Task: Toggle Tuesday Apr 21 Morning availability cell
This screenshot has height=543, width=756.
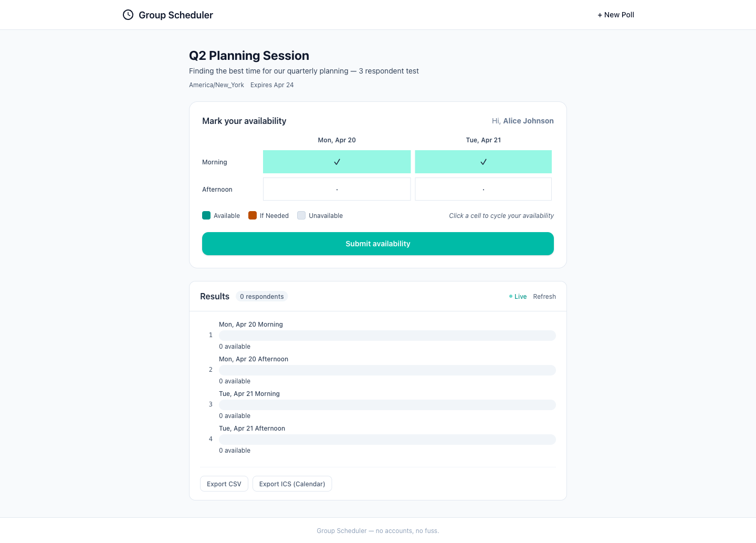Action: click(483, 162)
